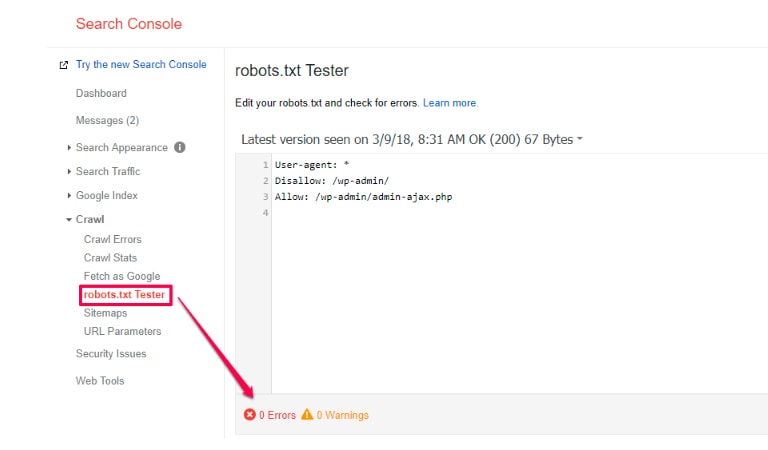Screen dimensions: 768x450
Task: Open Web Tools in sidebar
Action: pyautogui.click(x=100, y=380)
